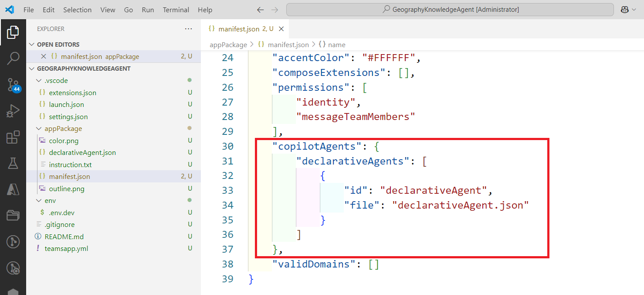Open the Azure view in activity bar
Viewport: 644px width, 295px height.
coord(13,189)
